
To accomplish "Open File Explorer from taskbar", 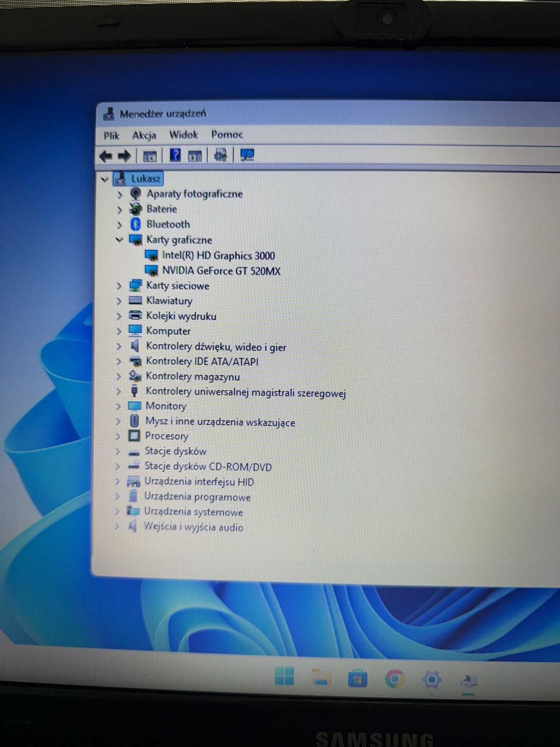I will pyautogui.click(x=321, y=677).
